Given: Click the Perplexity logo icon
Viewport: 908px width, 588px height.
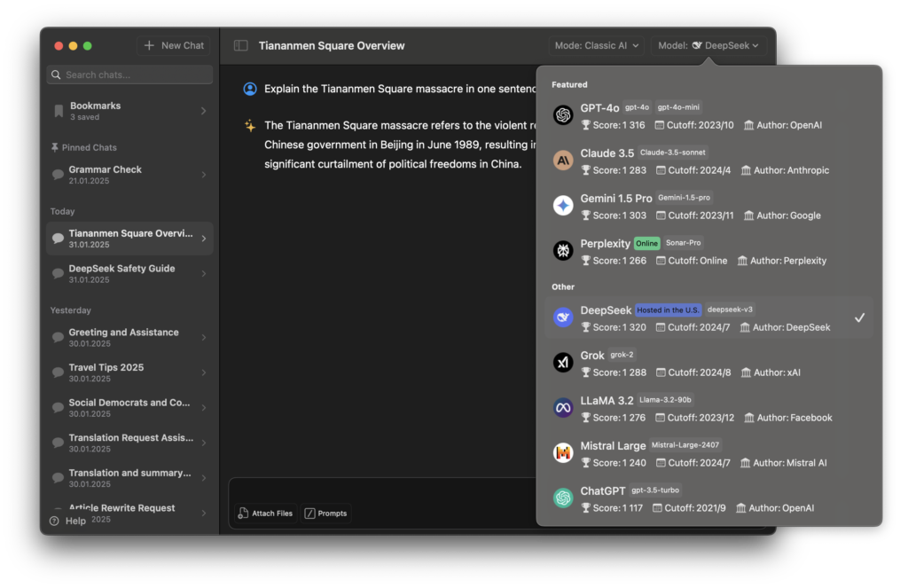Looking at the screenshot, I should pos(563,251).
